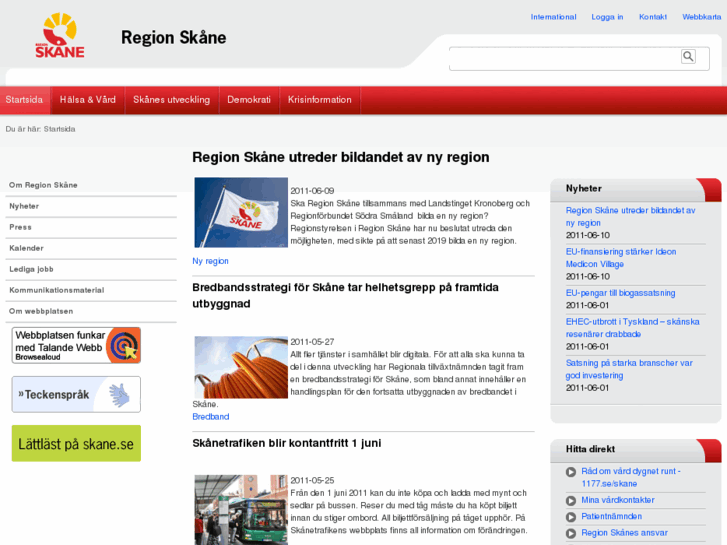
Task: Open news link Region Skåne utreder bildandet in Nyheter box
Action: (x=630, y=217)
